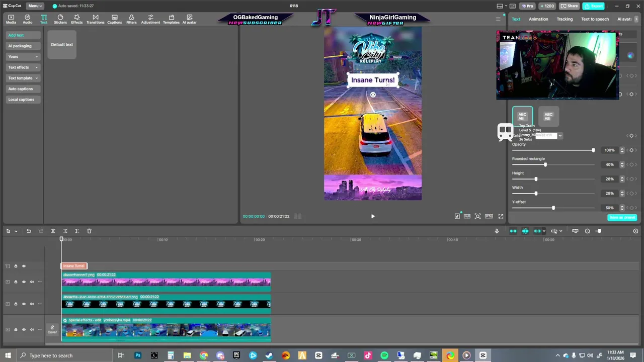Viewport: 644px width, 362px height.
Task: Click Save as preset button
Action: 622,218
